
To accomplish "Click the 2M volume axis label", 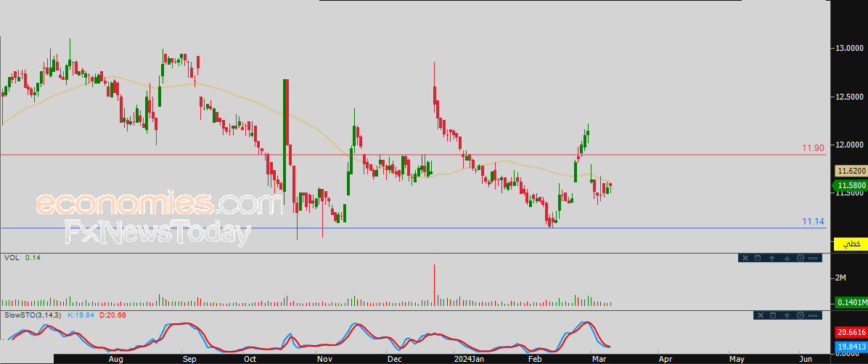I will click(x=840, y=277).
